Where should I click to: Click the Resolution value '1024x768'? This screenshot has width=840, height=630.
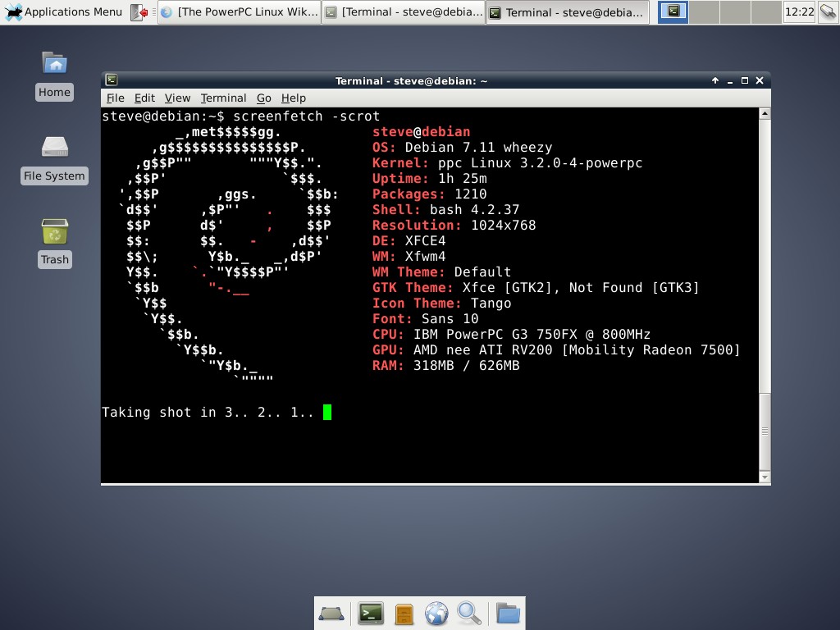point(504,225)
